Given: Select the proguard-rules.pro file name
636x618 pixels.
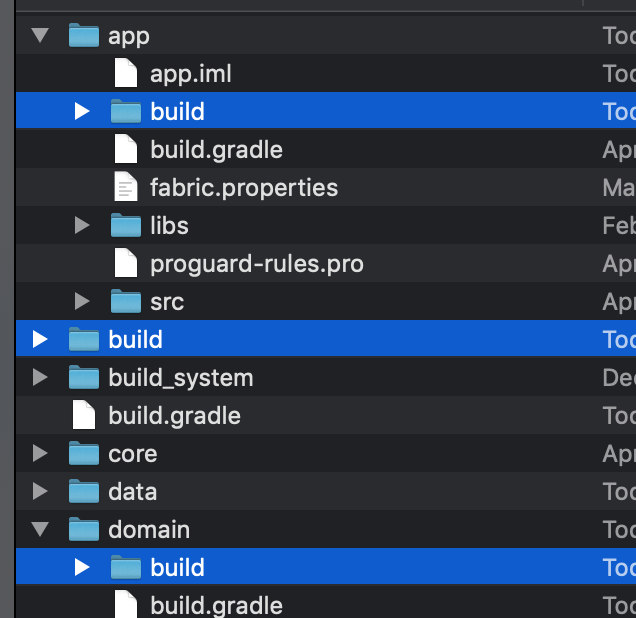Looking at the screenshot, I should point(256,264).
